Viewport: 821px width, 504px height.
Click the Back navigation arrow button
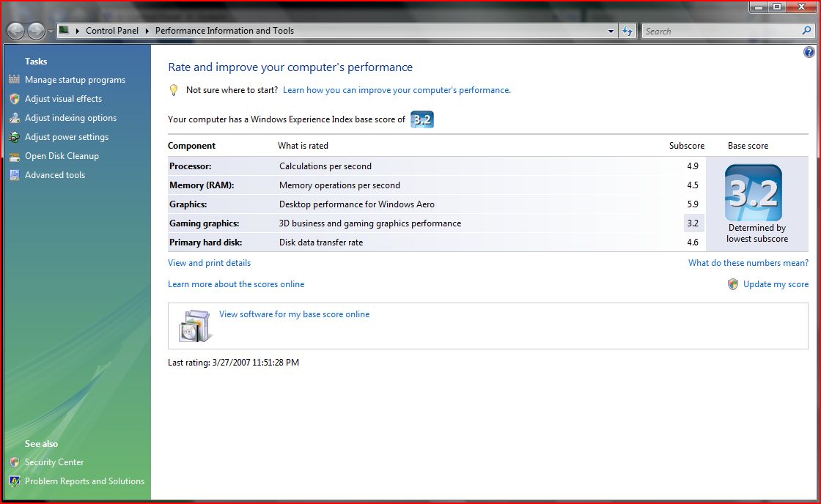[x=15, y=31]
